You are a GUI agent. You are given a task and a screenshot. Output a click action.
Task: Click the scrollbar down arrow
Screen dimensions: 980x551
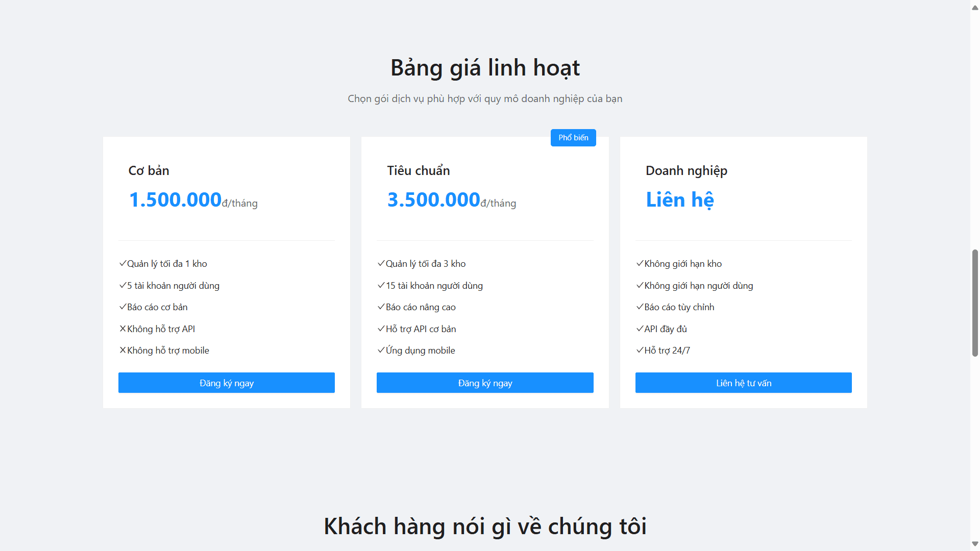tap(975, 544)
